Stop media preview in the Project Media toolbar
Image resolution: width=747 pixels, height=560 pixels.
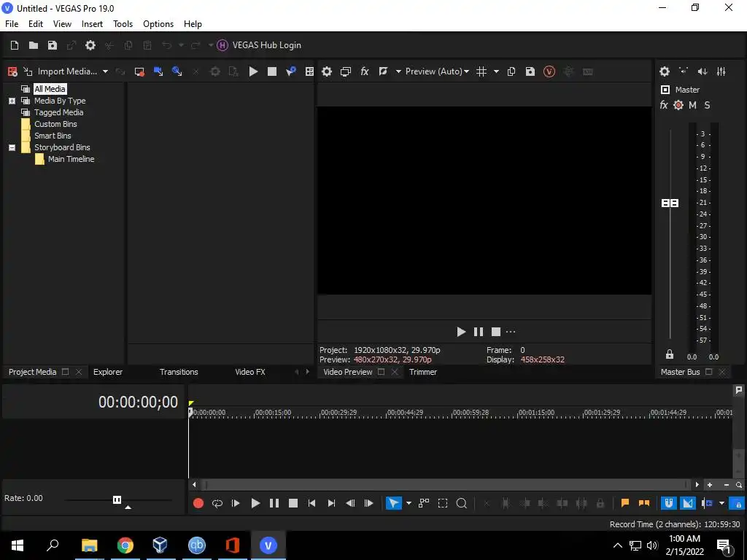tap(272, 71)
